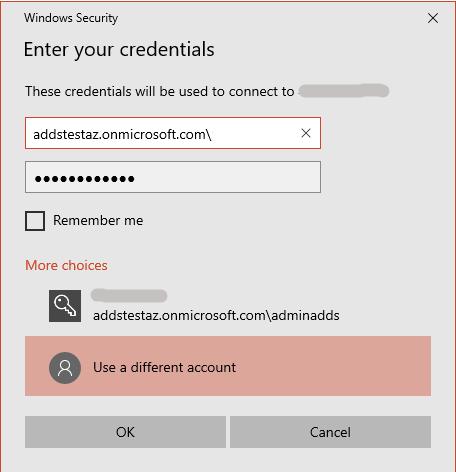The width and height of the screenshot is (456, 472).
Task: Collapse the More choices section
Action: (x=66, y=265)
